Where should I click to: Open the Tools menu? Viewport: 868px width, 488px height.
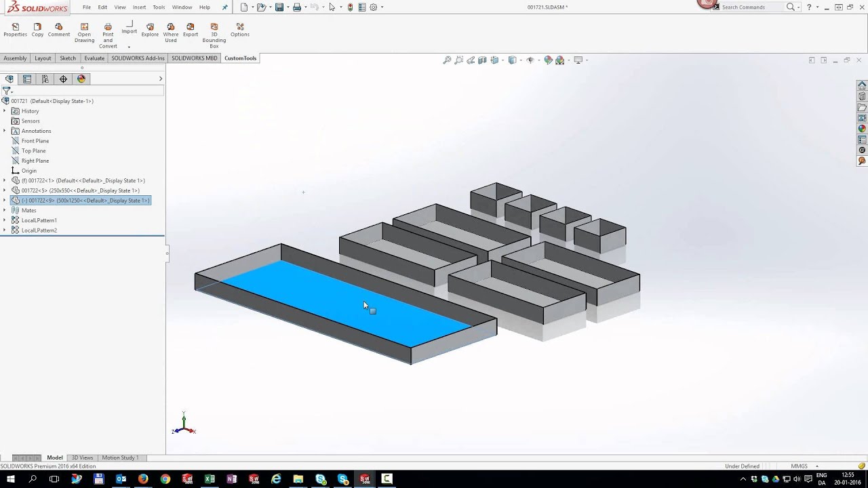[159, 7]
